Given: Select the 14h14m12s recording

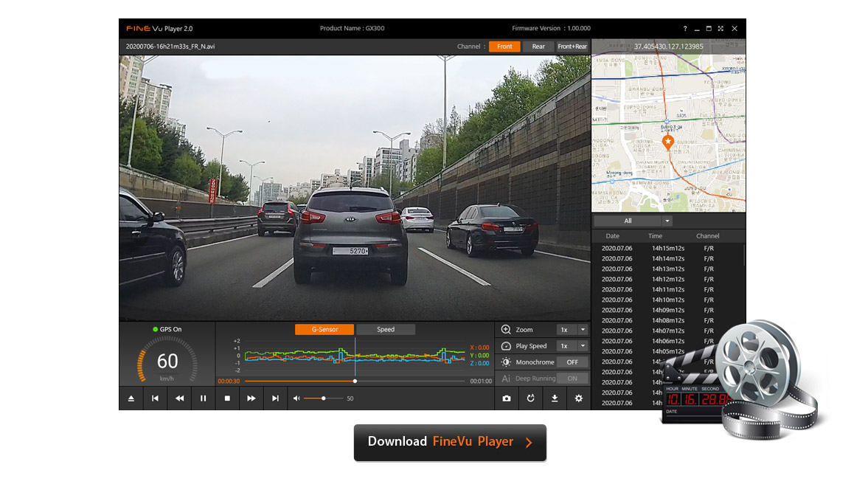Looking at the screenshot, I should pyautogui.click(x=668, y=259).
